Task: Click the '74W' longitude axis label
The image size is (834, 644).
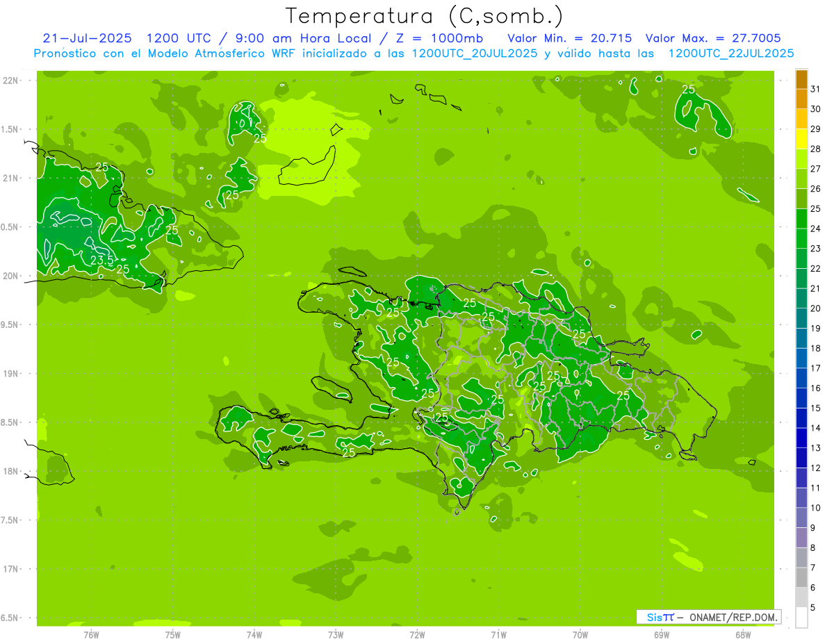Action: pos(254,635)
